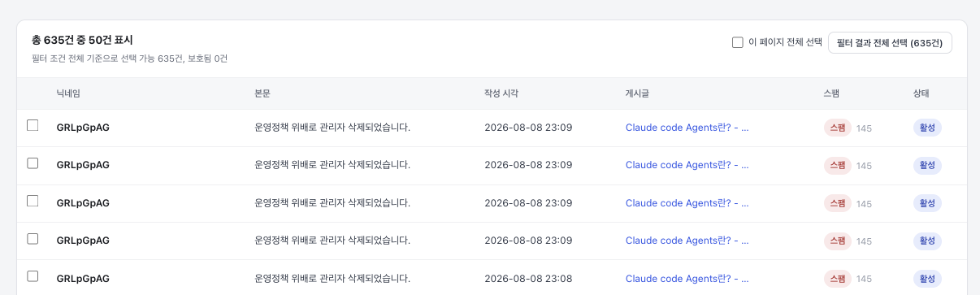This screenshot has height=295, width=980.
Task: Enable the 이 페이지 전체 선택 checkbox
Action: point(738,42)
